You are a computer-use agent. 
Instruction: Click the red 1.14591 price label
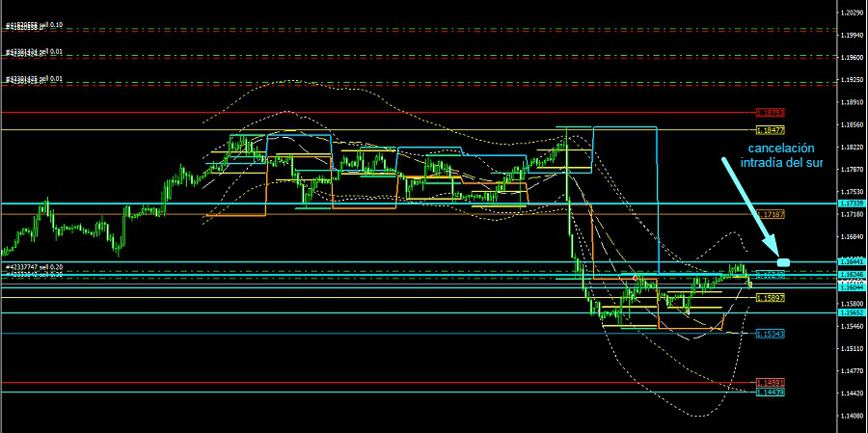point(771,383)
